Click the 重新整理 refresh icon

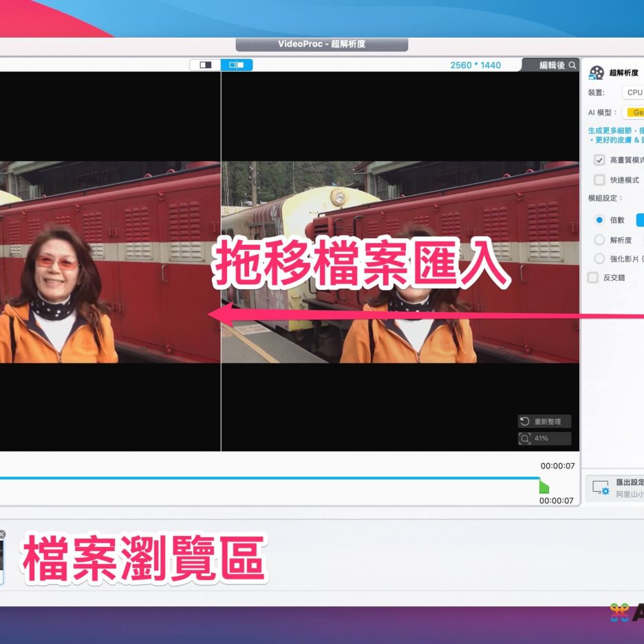[525, 421]
